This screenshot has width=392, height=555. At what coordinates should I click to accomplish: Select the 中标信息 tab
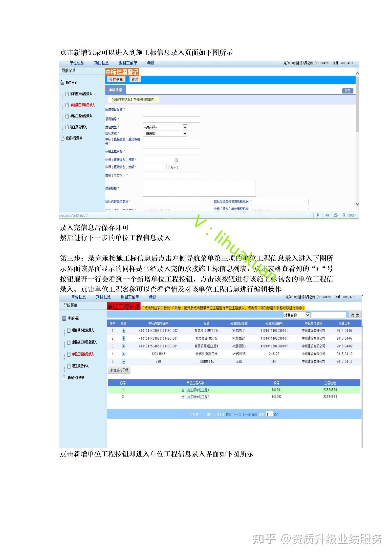[x=115, y=90]
